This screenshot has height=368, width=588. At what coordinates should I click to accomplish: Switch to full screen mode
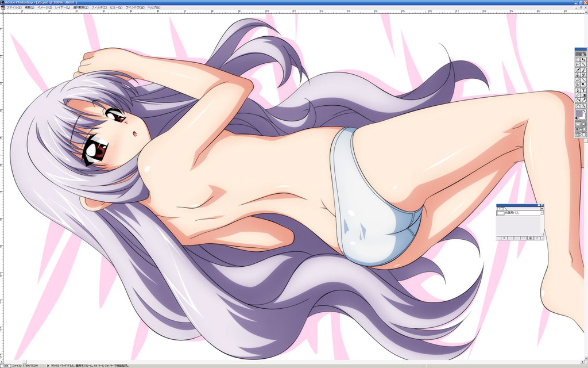(584, 129)
